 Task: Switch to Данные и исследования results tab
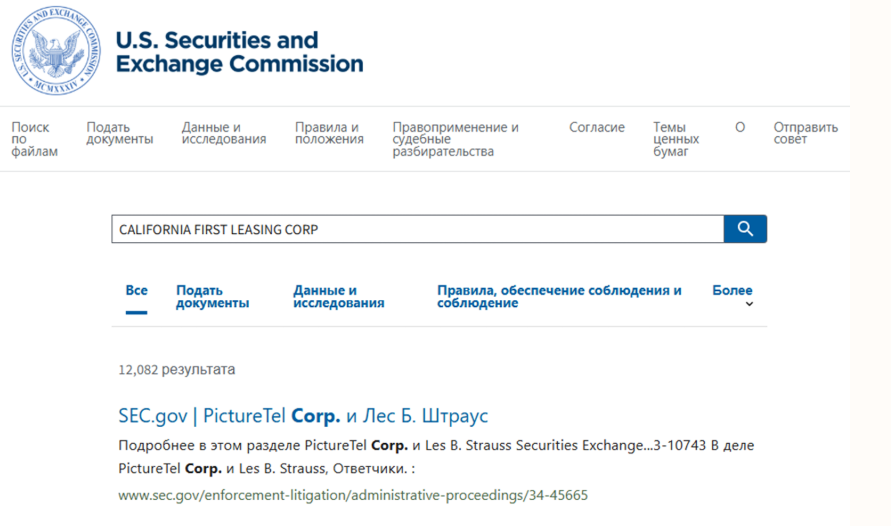(339, 297)
